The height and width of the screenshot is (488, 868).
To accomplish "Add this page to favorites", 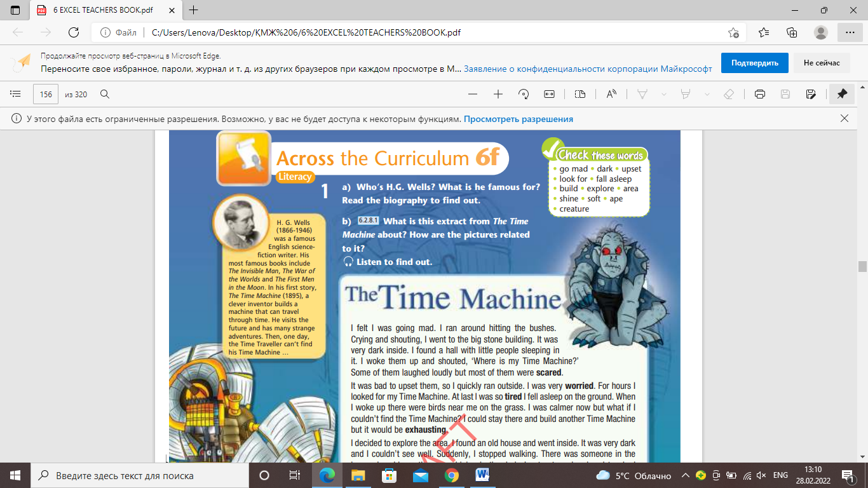I will pyautogui.click(x=733, y=32).
